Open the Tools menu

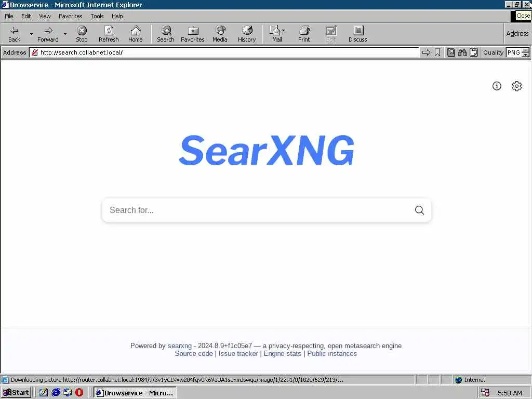pyautogui.click(x=97, y=16)
